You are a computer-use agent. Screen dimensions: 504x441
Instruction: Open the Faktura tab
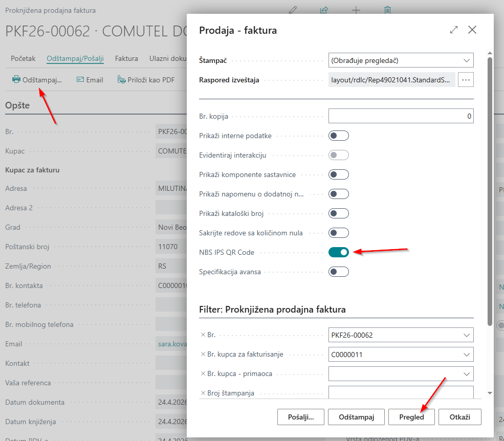point(126,58)
